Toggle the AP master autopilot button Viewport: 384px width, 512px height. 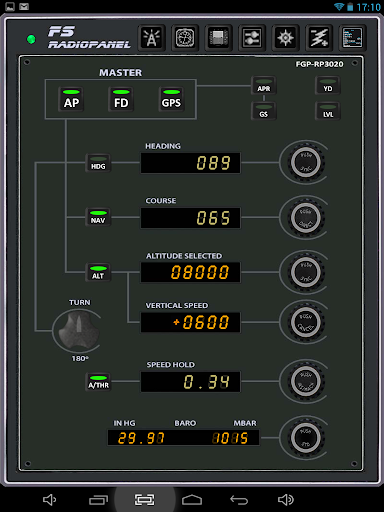71,99
